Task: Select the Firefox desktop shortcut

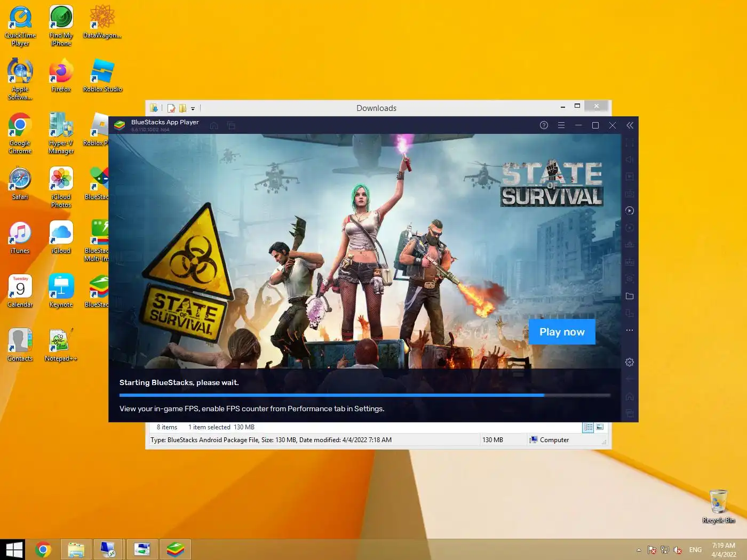Action: (61, 76)
